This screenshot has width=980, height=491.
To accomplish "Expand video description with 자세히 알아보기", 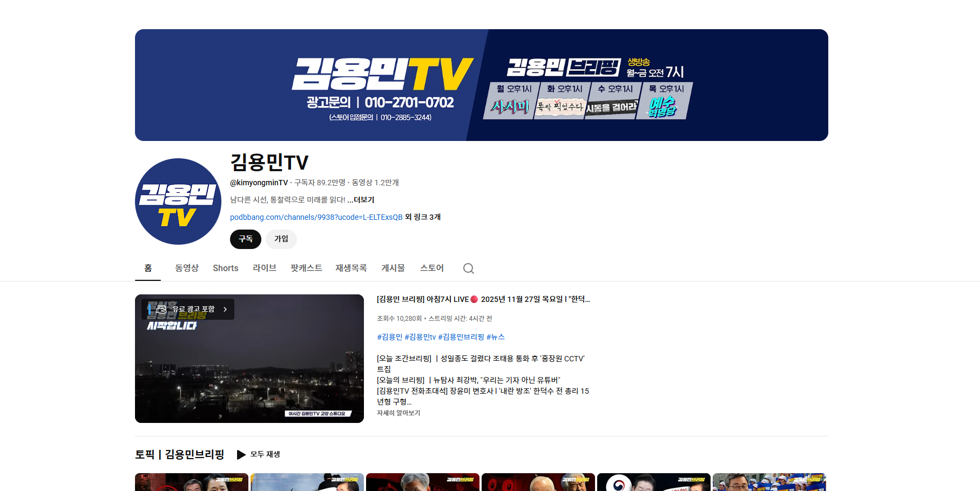I will 398,413.
